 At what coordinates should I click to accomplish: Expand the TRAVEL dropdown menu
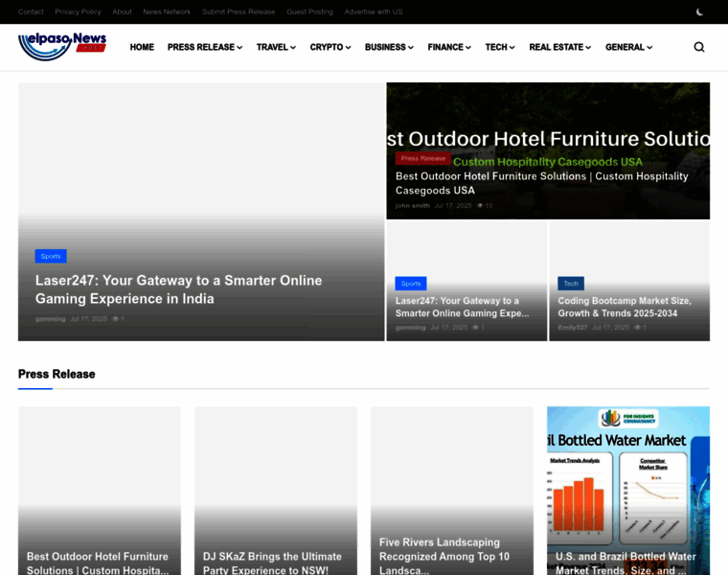pyautogui.click(x=276, y=47)
